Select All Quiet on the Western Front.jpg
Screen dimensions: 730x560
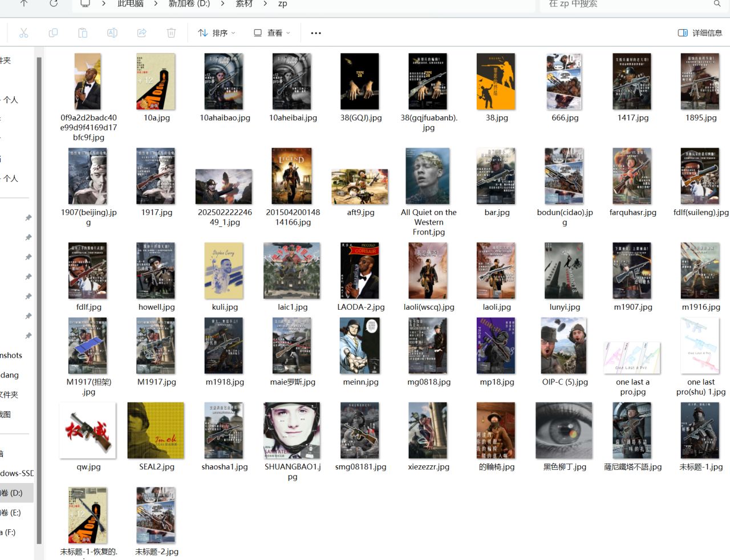(x=428, y=192)
